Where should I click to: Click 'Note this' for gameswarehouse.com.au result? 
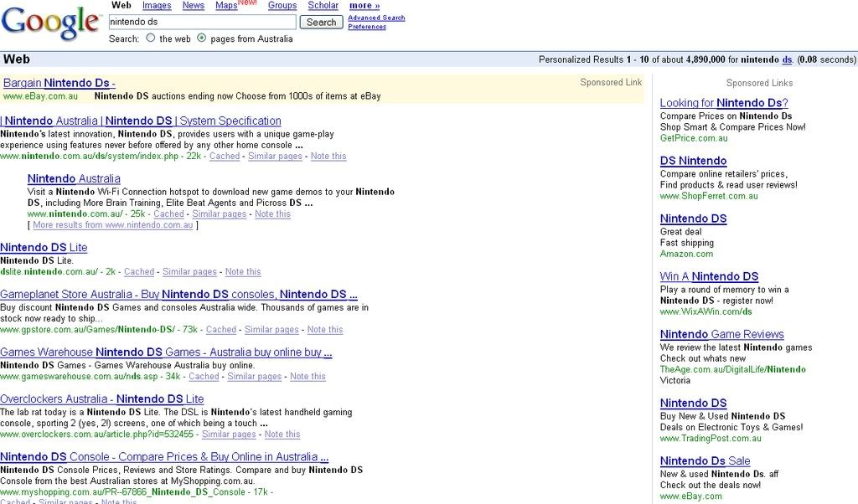click(x=308, y=377)
